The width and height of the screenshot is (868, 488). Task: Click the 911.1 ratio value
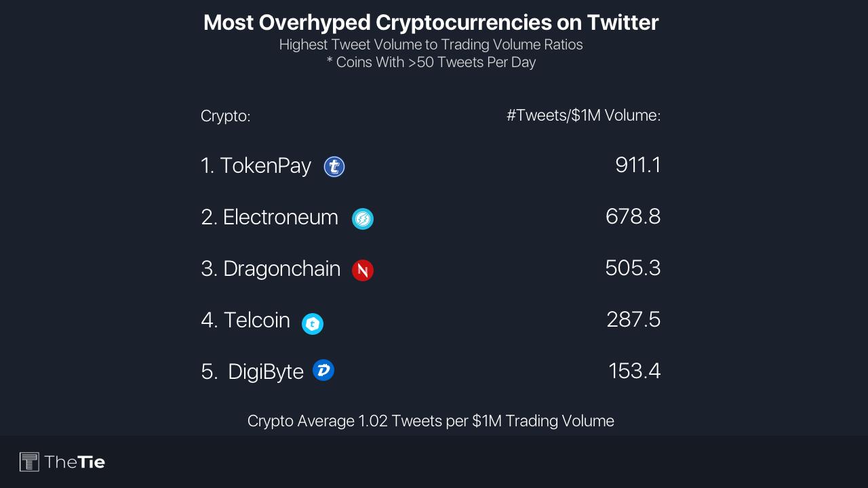click(x=638, y=165)
